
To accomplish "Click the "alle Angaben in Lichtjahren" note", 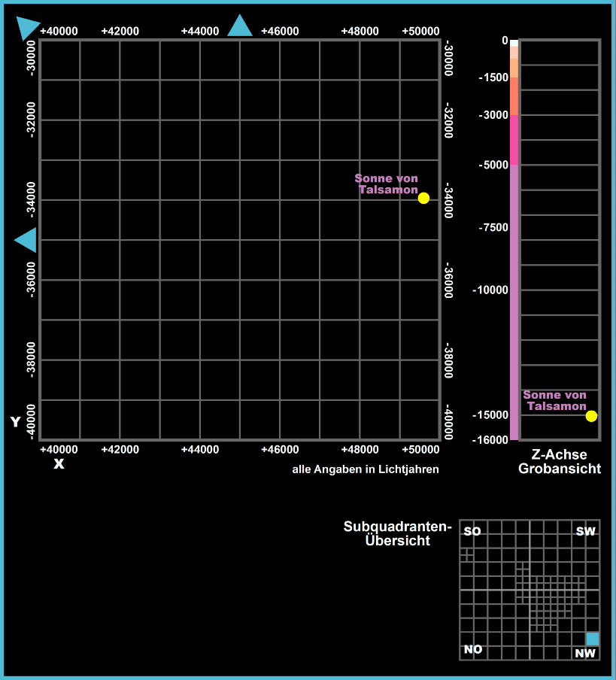I will 365,469.
